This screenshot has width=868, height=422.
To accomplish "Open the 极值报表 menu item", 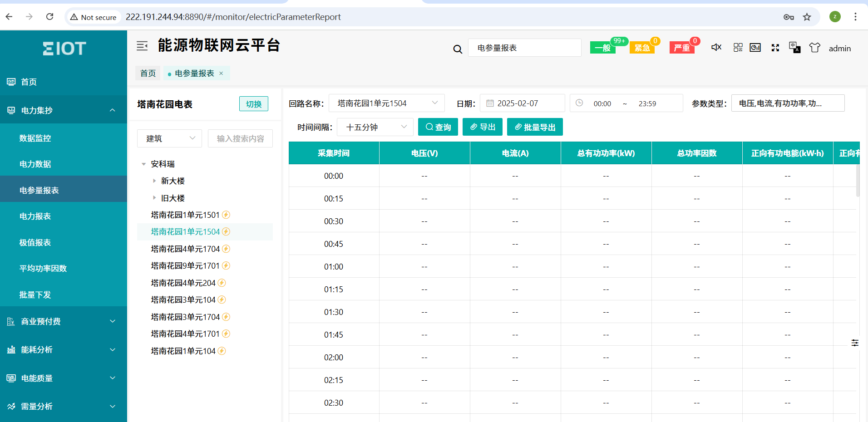I will click(35, 243).
